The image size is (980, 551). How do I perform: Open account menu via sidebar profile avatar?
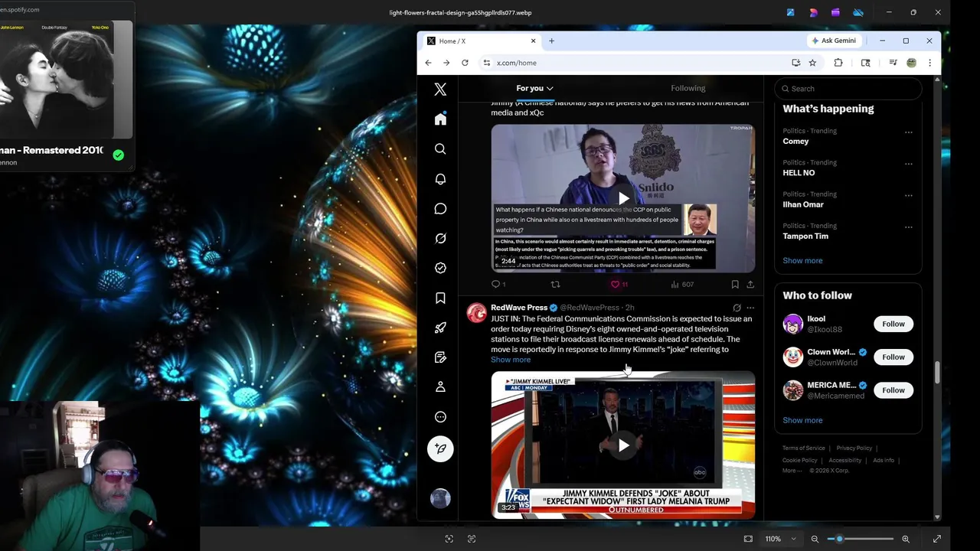(440, 499)
